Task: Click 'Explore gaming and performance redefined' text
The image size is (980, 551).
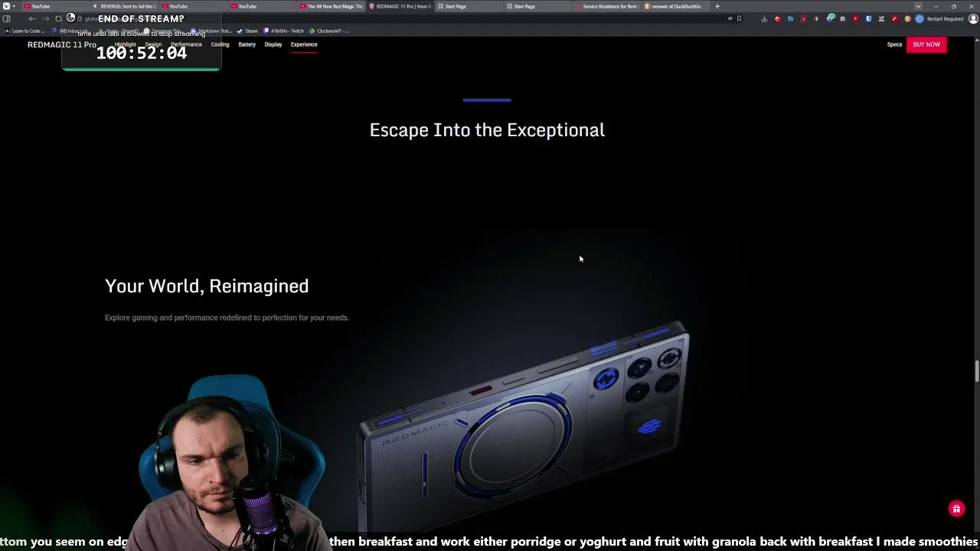Action: point(227,318)
